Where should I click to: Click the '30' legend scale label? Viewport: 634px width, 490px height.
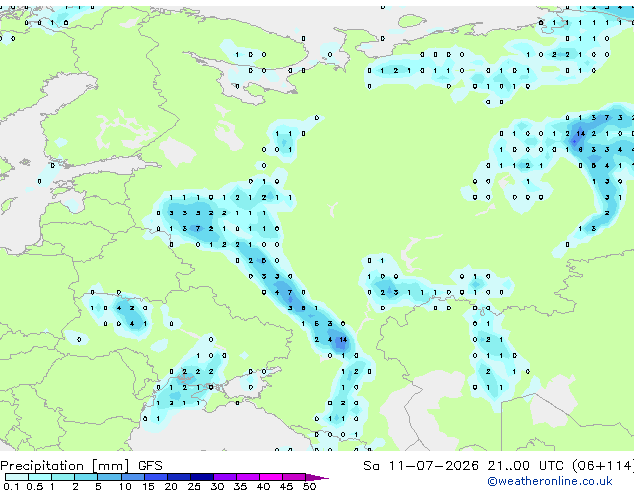pos(217,486)
